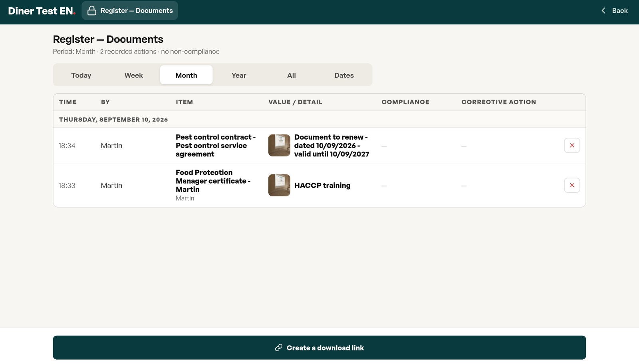
Task: Remove the Food Protection Manager certificate entry
Action: coord(572,185)
